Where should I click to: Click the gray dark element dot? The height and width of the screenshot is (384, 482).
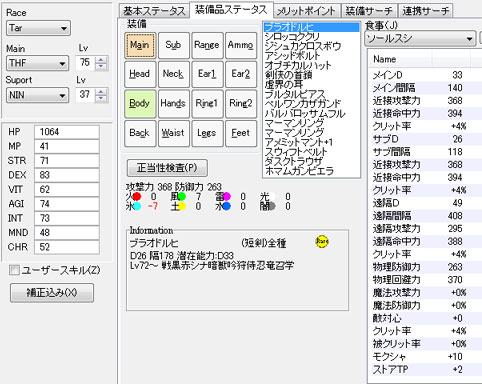[x=272, y=206]
